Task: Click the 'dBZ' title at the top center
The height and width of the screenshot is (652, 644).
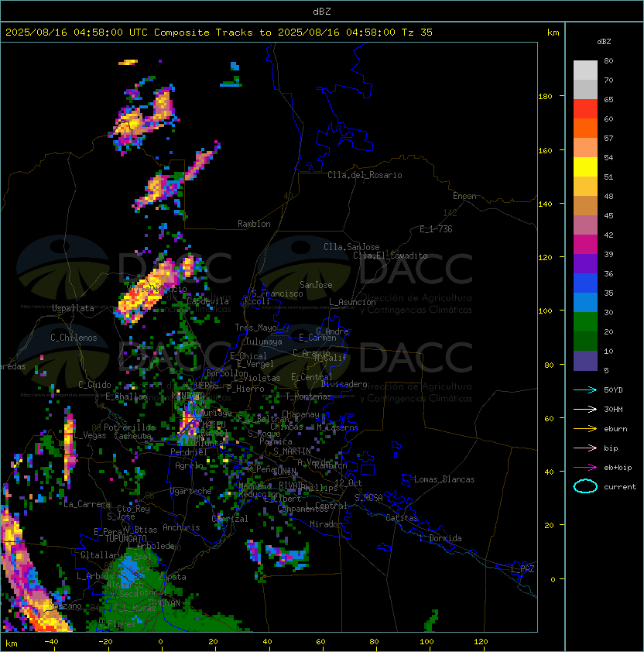Action: (x=322, y=11)
